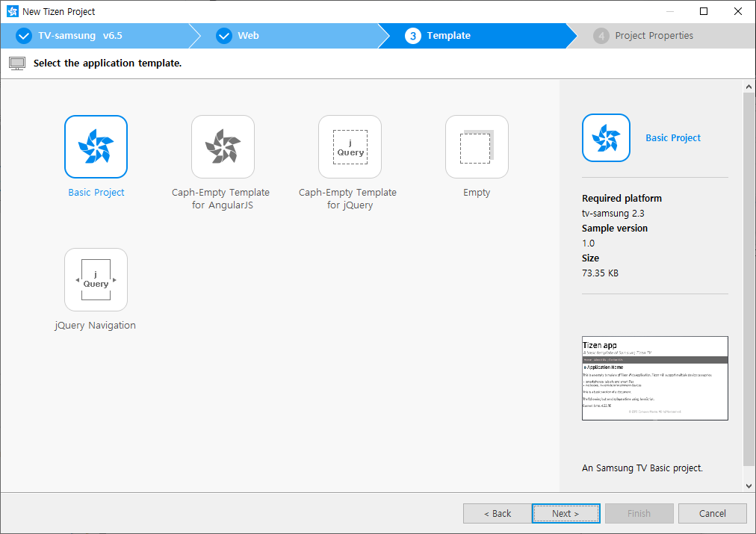Click the Empty template label
The width and height of the screenshot is (756, 534).
point(477,192)
